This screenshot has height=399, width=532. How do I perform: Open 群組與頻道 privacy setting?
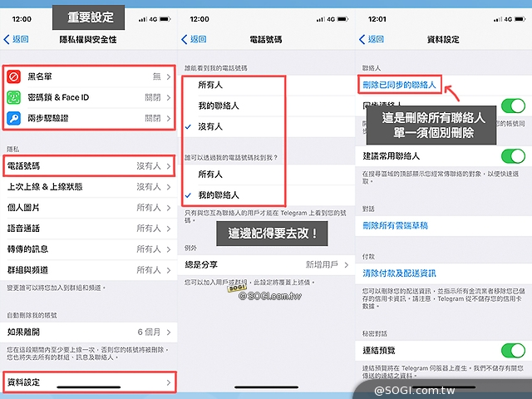coord(89,270)
